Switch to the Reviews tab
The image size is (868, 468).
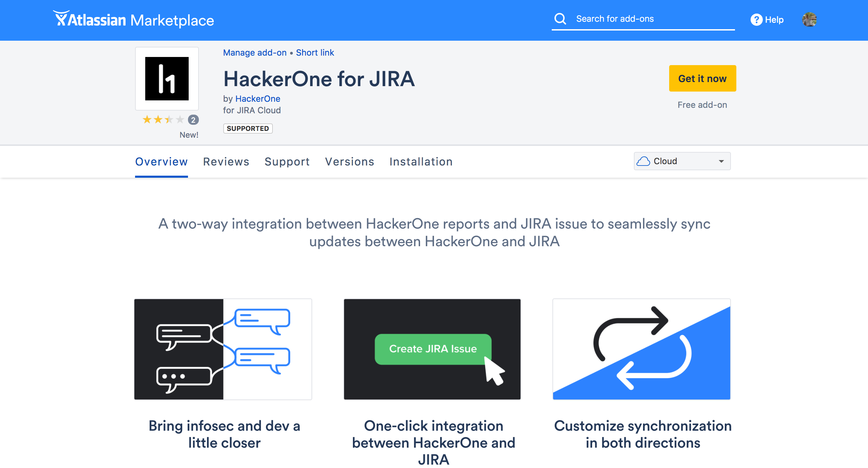tap(226, 162)
